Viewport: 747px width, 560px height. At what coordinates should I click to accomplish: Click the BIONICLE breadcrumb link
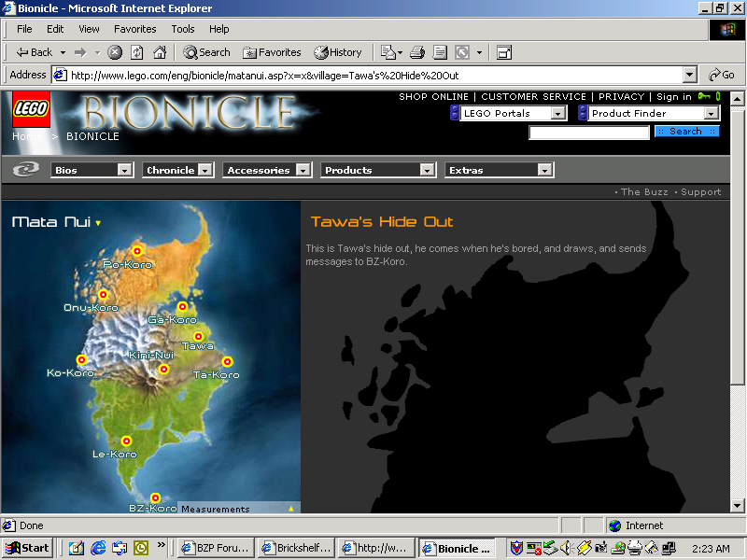click(92, 136)
